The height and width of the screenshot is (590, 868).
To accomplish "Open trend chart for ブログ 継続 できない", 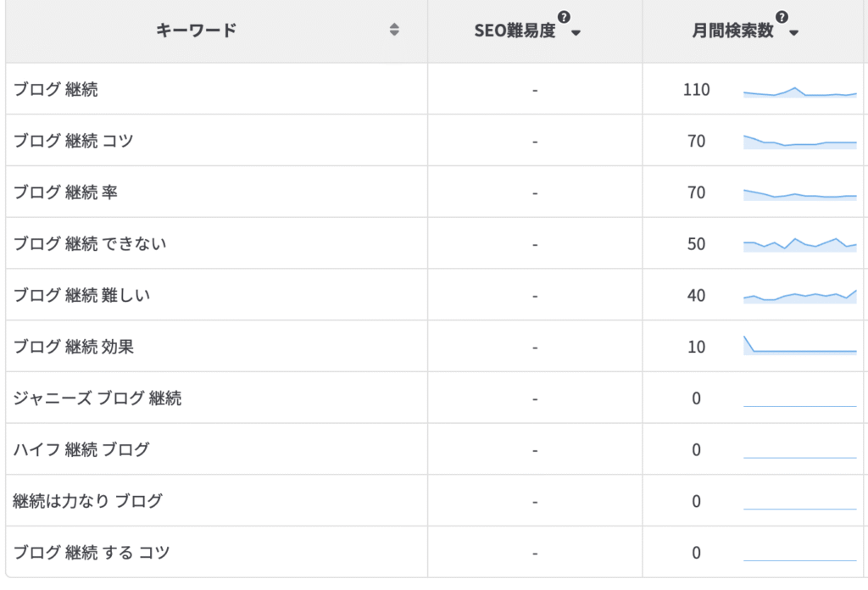I will (800, 245).
